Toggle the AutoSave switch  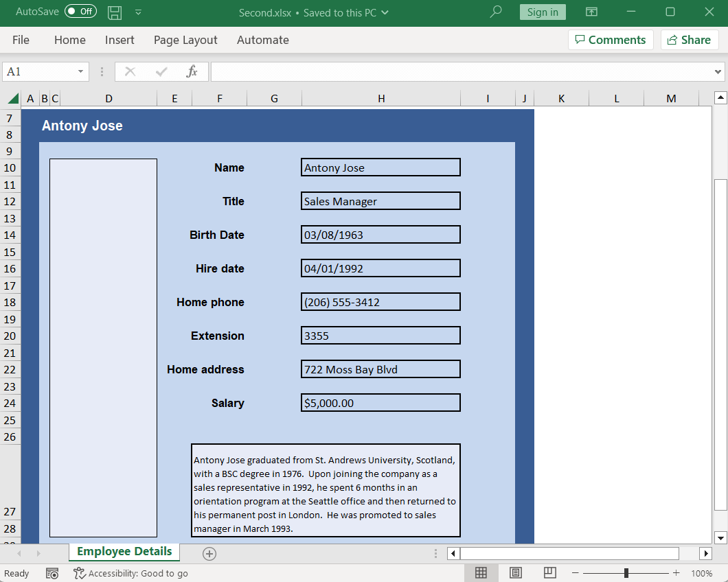80,12
